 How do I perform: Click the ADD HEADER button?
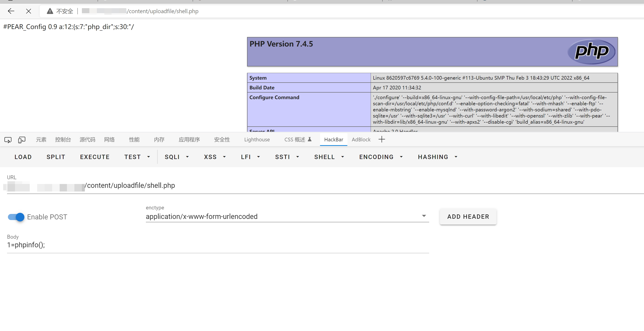(x=468, y=216)
